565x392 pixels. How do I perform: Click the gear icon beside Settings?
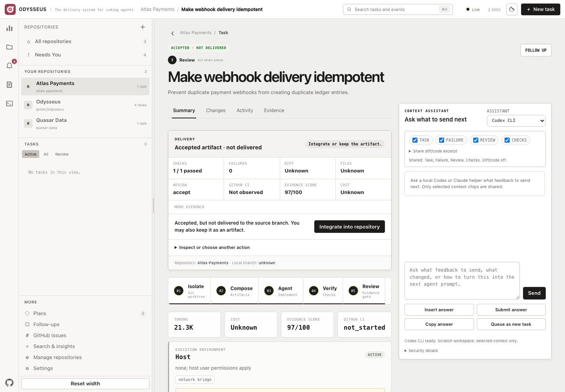pyautogui.click(x=27, y=368)
